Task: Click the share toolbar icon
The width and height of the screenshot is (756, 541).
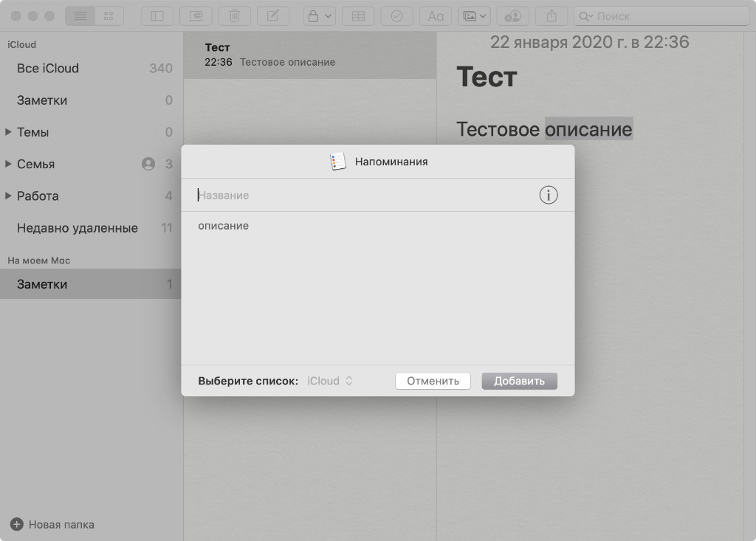Action: (x=551, y=15)
